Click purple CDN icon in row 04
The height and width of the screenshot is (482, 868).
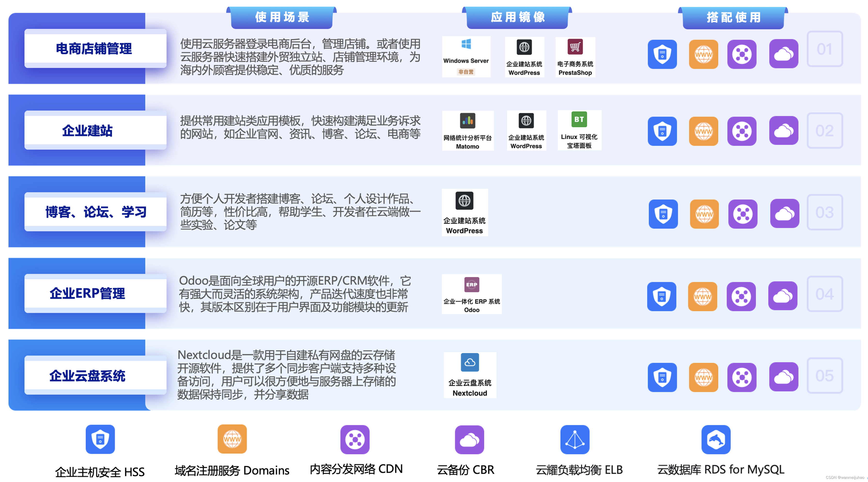741,297
